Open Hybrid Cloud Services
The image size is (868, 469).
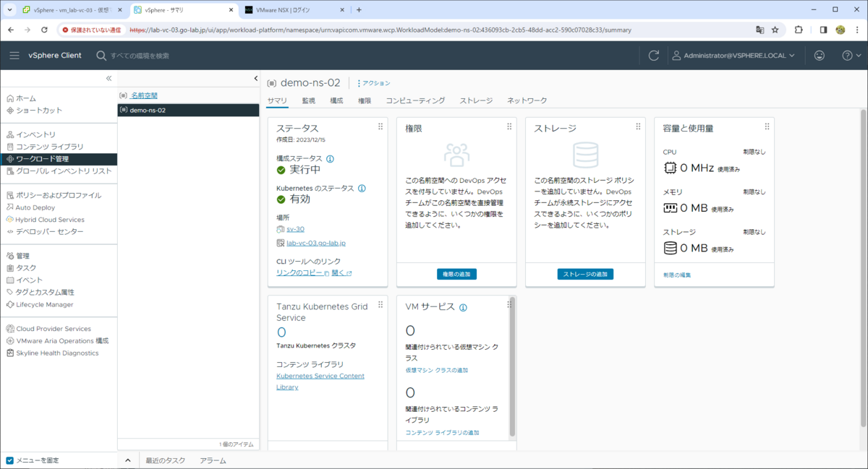(50, 220)
